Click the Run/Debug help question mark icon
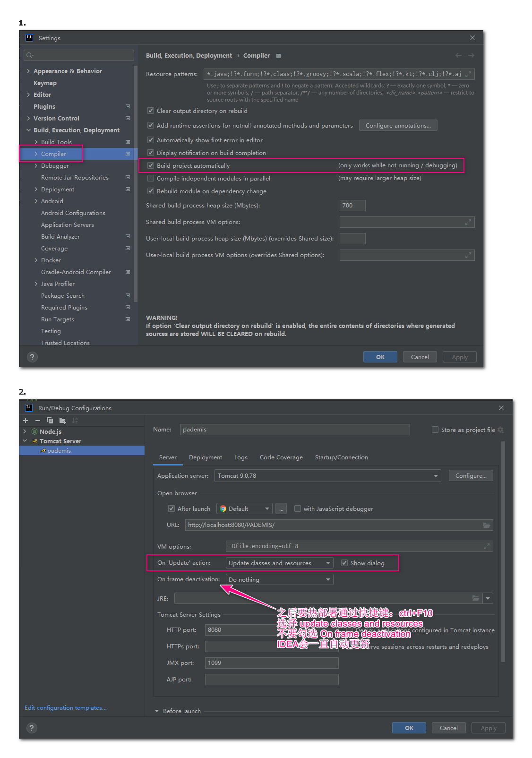This screenshot has height=758, width=532. pyautogui.click(x=32, y=728)
